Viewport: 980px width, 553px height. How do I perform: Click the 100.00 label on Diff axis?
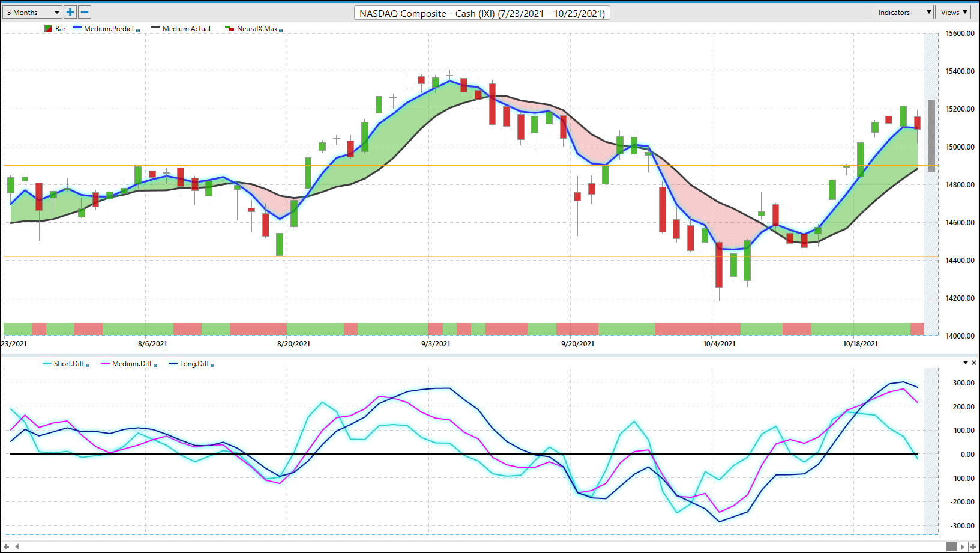click(964, 431)
